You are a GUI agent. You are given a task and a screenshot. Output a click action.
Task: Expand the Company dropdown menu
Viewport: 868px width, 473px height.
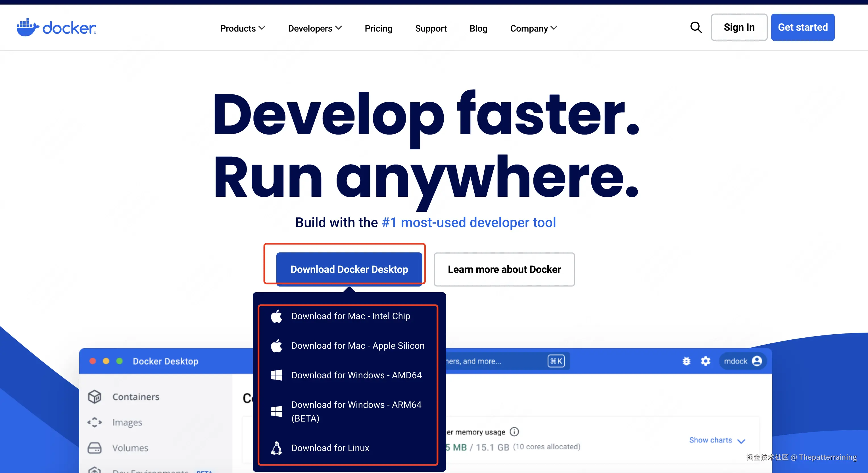(x=533, y=28)
